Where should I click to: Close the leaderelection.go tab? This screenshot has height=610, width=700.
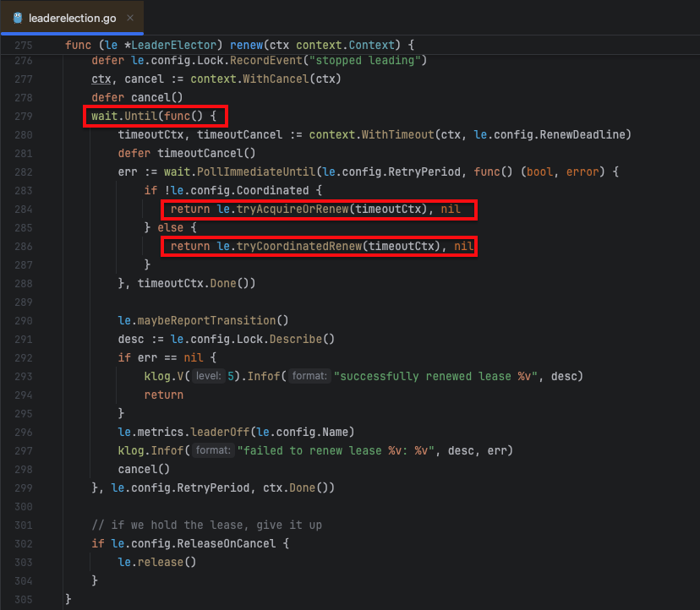(x=130, y=18)
